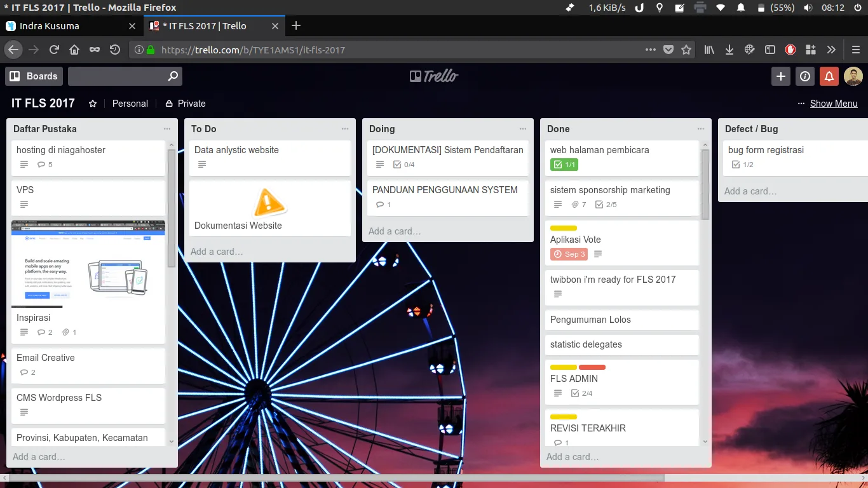Open the Firefox hamburger menu
This screenshot has height=488, width=868.
tap(856, 50)
